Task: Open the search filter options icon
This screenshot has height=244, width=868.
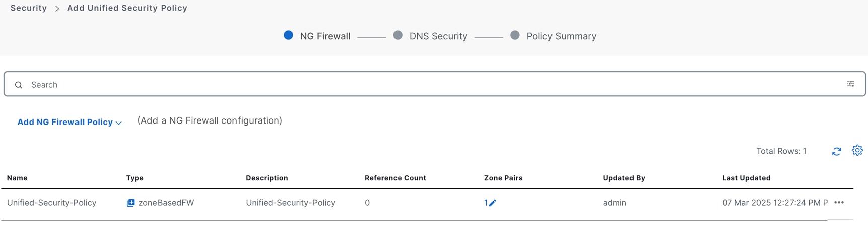Action: point(850,84)
